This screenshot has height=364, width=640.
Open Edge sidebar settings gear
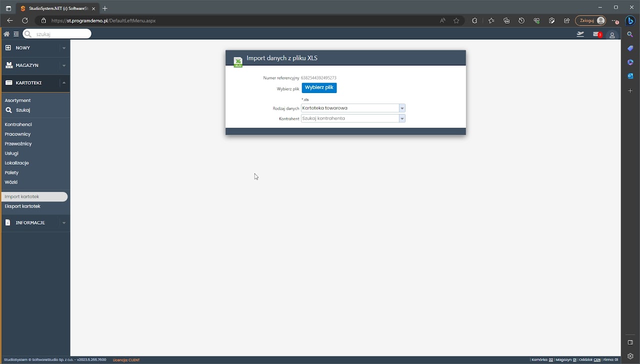(x=630, y=356)
